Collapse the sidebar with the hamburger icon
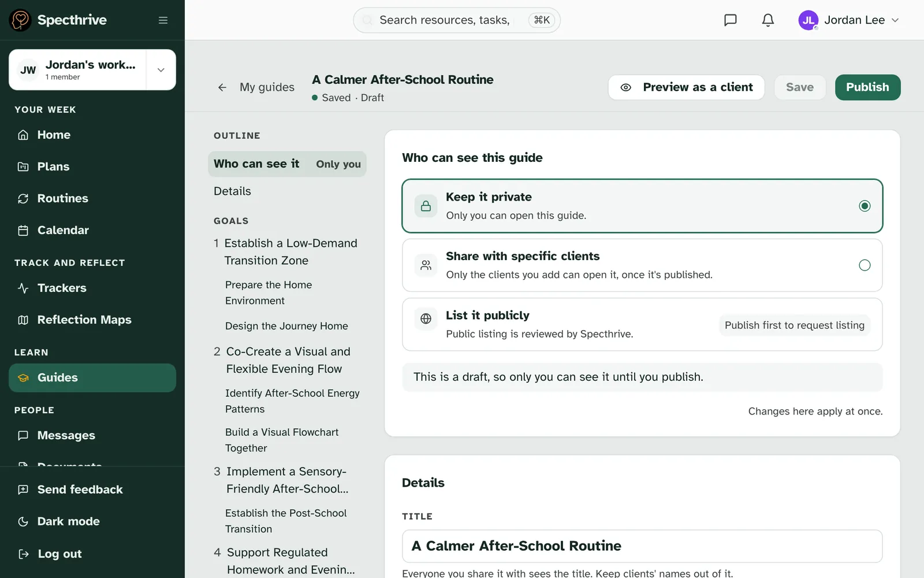This screenshot has width=924, height=578. tap(163, 20)
